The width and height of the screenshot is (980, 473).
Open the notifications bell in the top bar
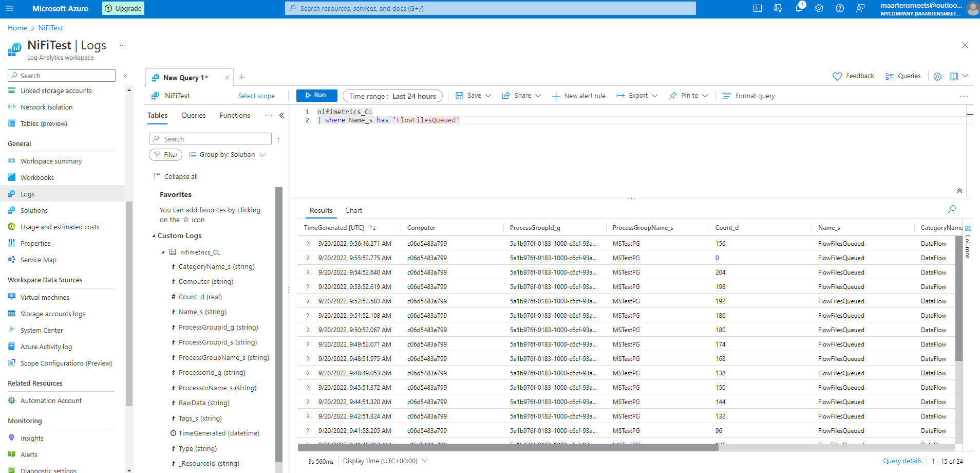[799, 8]
